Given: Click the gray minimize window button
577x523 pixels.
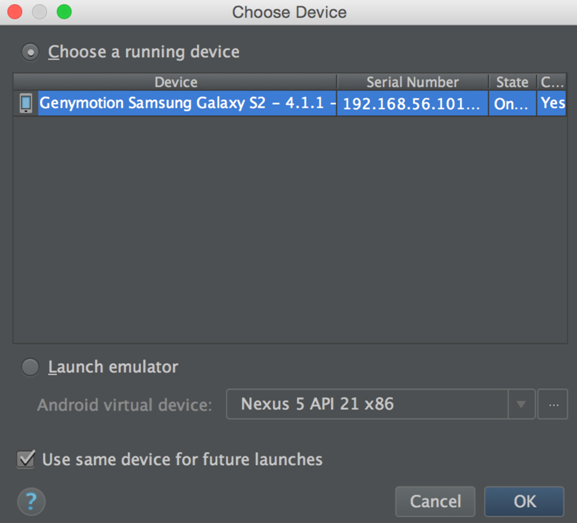Looking at the screenshot, I should [x=39, y=12].
